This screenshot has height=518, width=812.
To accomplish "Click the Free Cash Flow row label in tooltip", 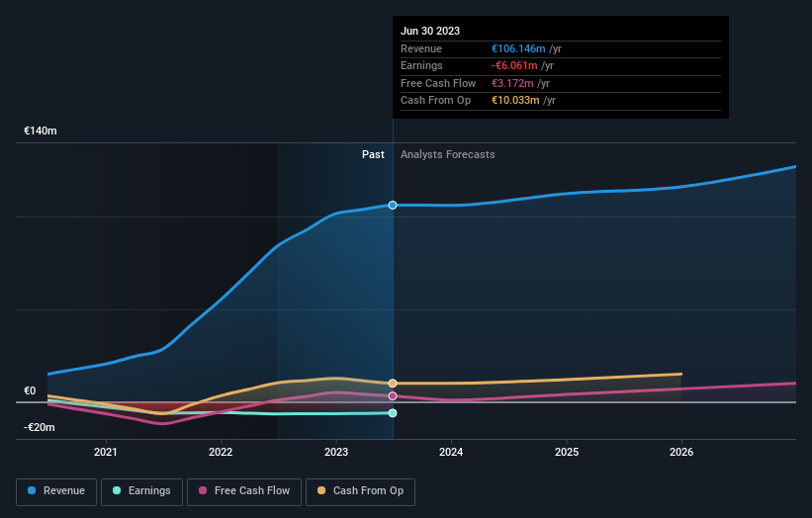I will [x=438, y=83].
